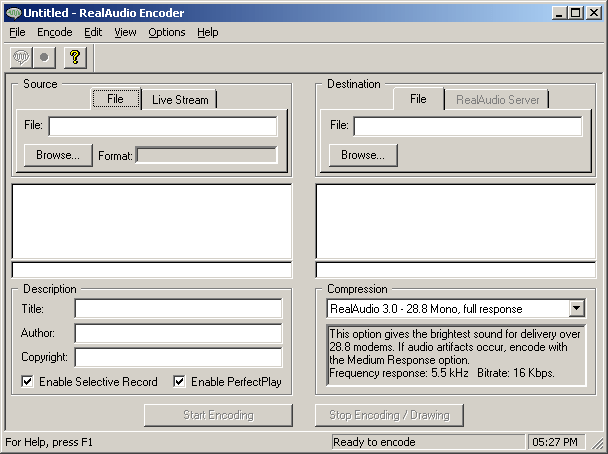
Task: Click the Title input field
Action: [x=178, y=309]
